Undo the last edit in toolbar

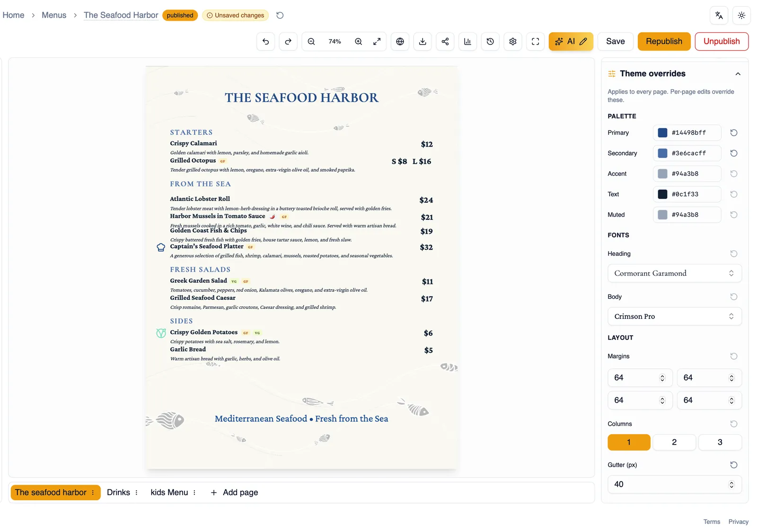266,42
